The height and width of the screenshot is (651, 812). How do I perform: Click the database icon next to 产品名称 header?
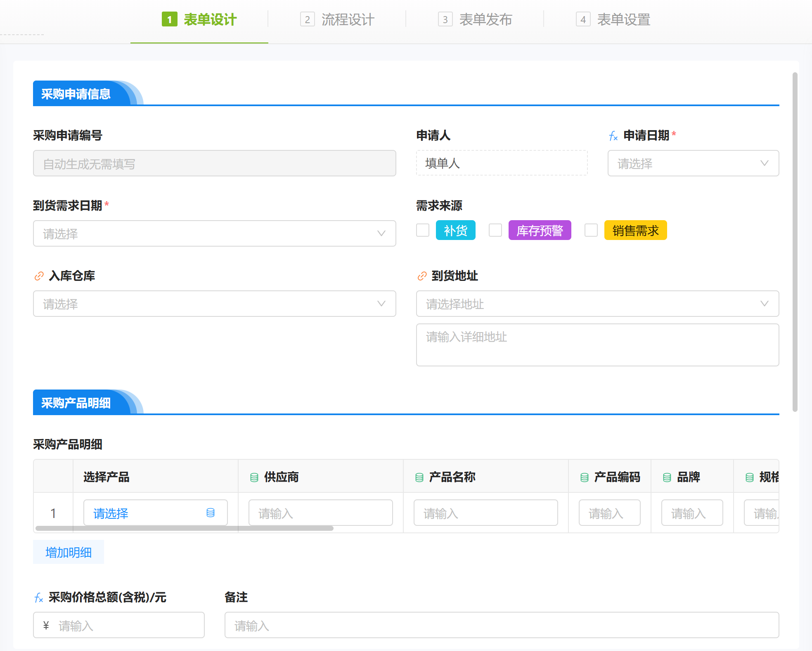(419, 478)
